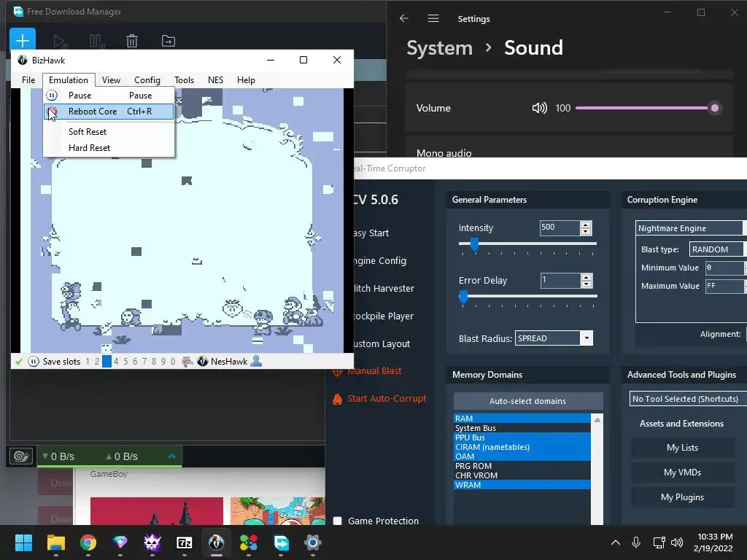The width and height of the screenshot is (747, 560).
Task: Select CIRAM (nametables) memory domain
Action: pos(522,447)
